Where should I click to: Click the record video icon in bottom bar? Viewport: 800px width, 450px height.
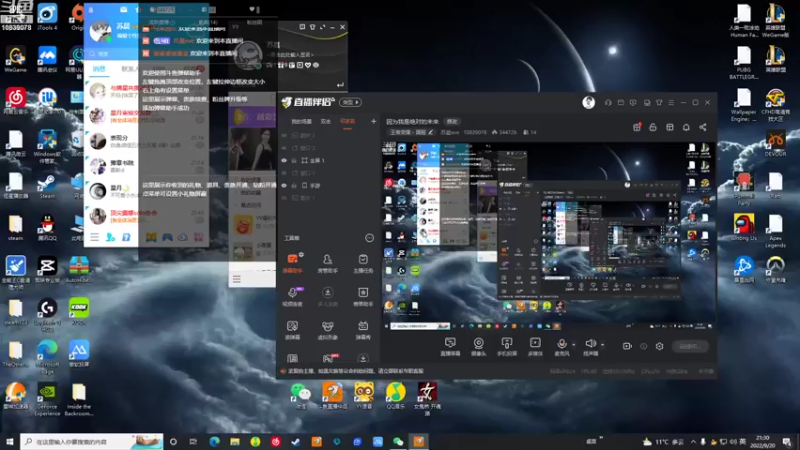tap(627, 346)
